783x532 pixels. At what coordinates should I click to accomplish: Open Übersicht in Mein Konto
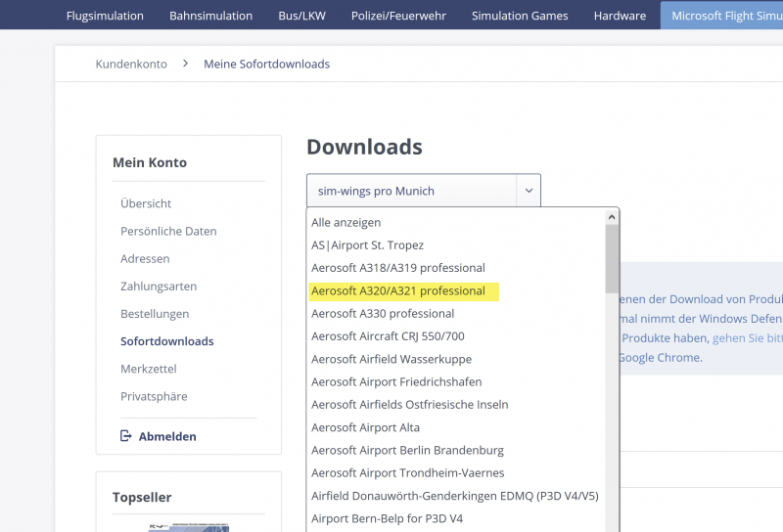(x=146, y=203)
